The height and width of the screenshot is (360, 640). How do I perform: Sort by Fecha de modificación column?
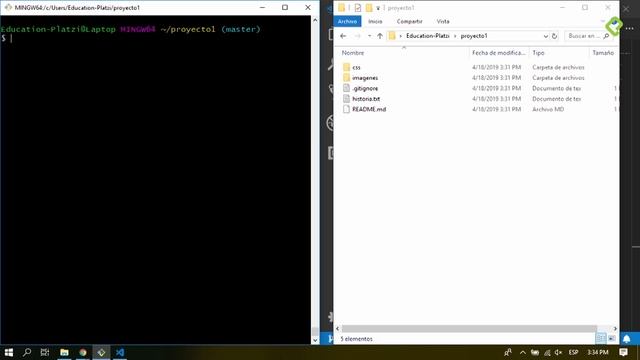pos(499,53)
